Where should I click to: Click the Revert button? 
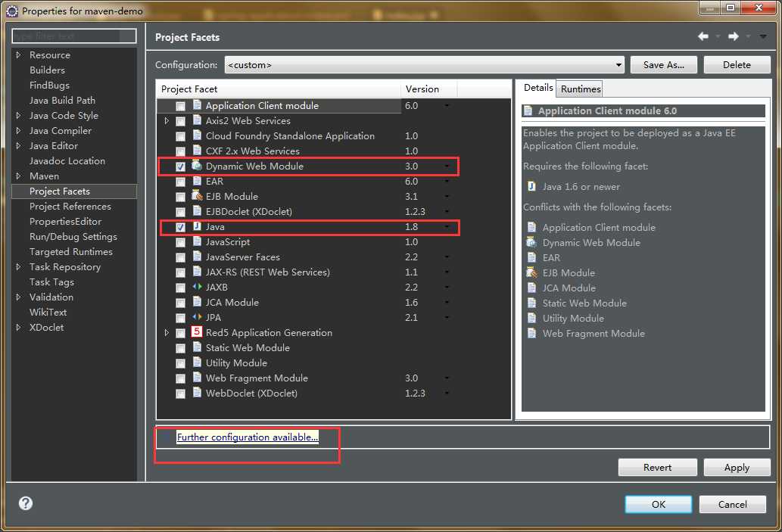pyautogui.click(x=657, y=467)
